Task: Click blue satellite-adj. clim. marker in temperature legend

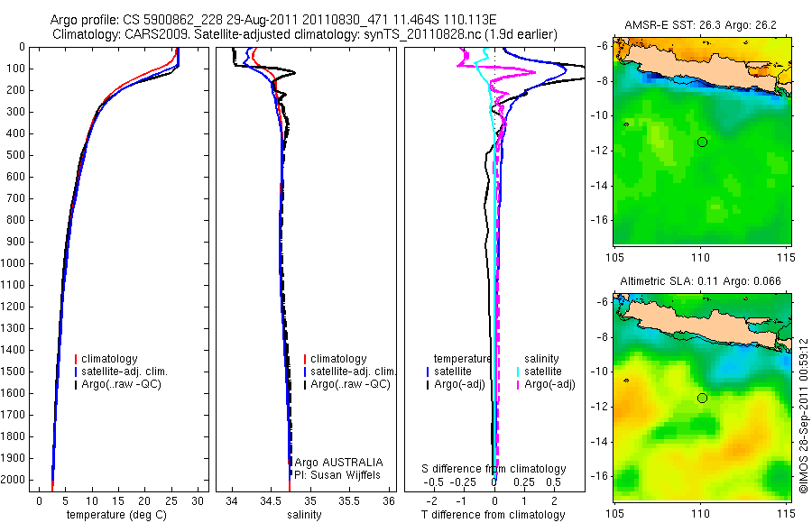Action: [76, 372]
